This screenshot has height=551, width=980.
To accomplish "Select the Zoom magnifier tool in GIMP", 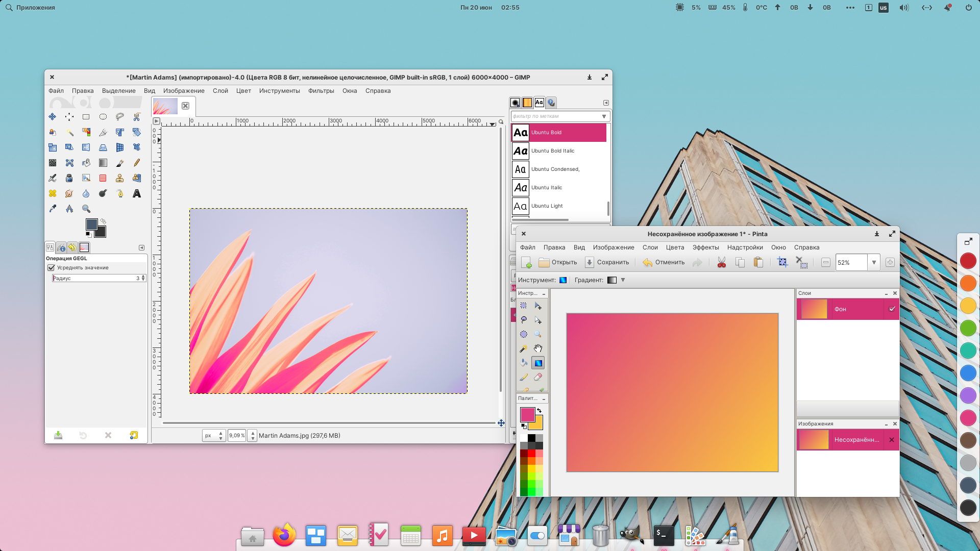I will [x=86, y=209].
